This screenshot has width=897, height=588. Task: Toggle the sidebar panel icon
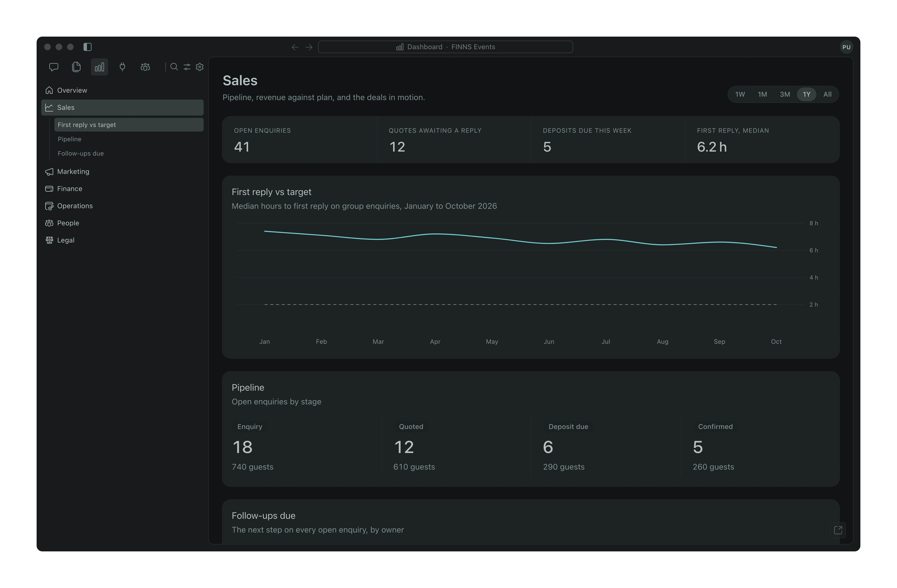coord(88,47)
